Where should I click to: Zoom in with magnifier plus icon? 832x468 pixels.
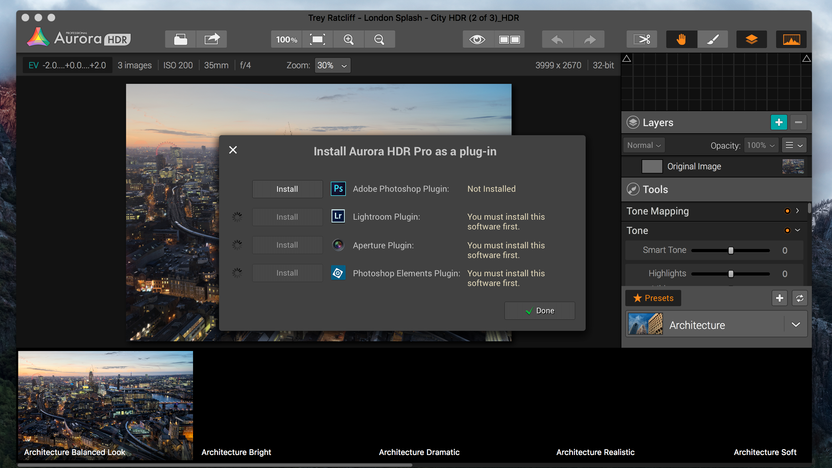click(x=349, y=39)
